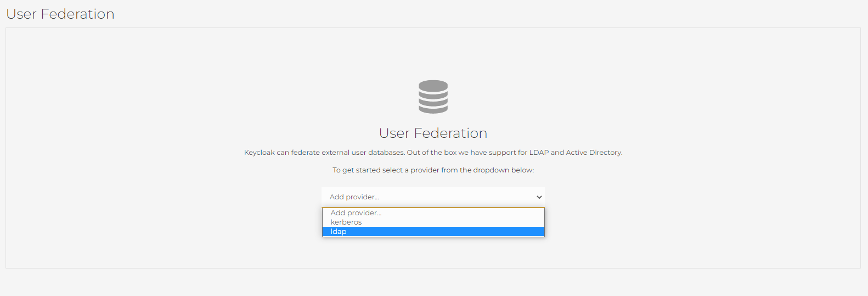
Task: Open the Add provider combo box
Action: click(x=433, y=197)
